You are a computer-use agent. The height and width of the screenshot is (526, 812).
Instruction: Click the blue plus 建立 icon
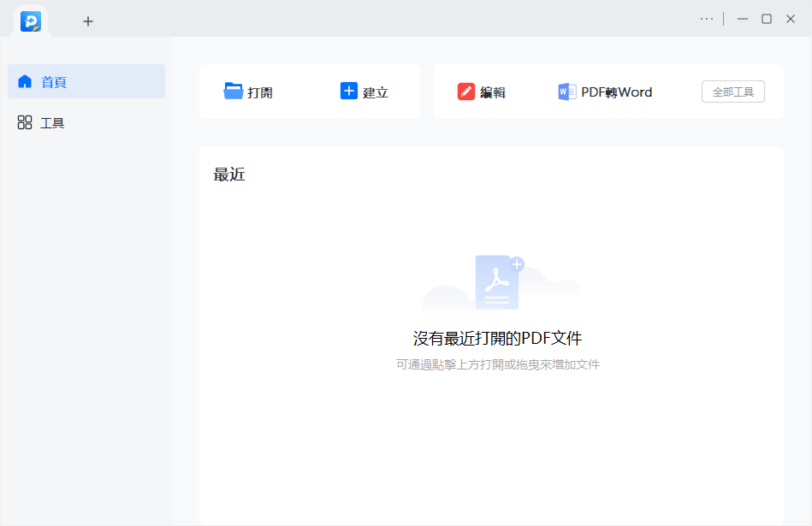(348, 91)
